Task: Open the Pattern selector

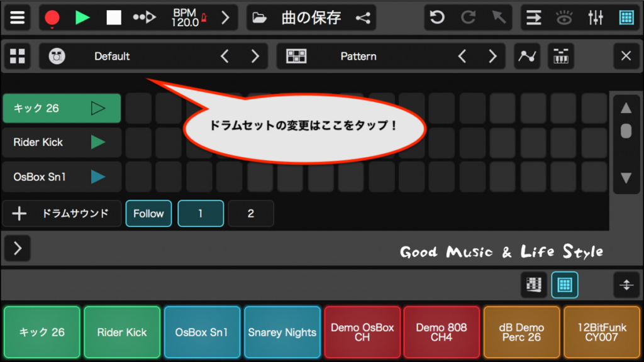Action: tap(358, 56)
